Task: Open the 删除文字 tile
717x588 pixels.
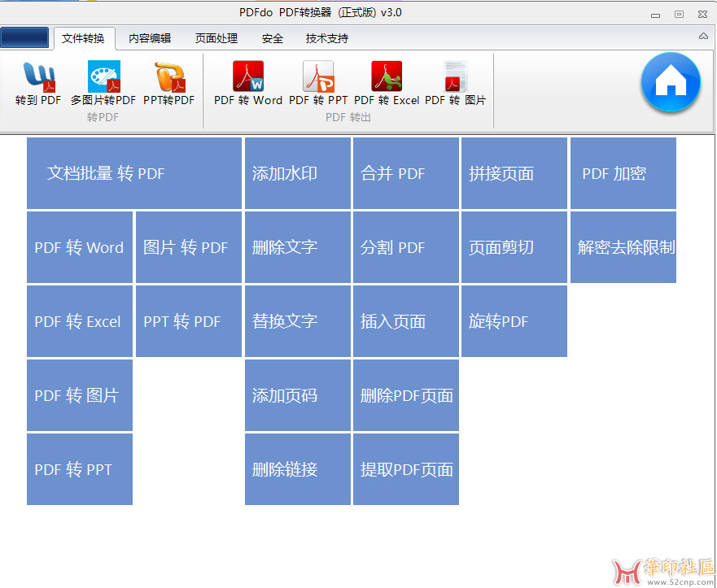Action: (298, 247)
